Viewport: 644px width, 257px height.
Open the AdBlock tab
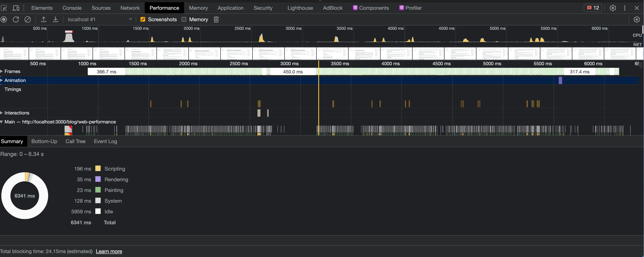click(x=333, y=8)
